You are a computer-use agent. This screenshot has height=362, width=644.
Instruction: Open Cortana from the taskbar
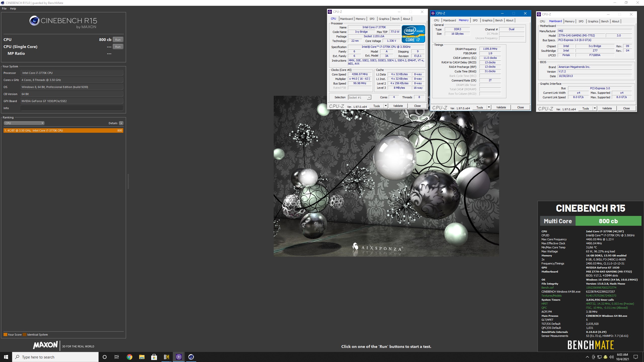tap(105, 357)
